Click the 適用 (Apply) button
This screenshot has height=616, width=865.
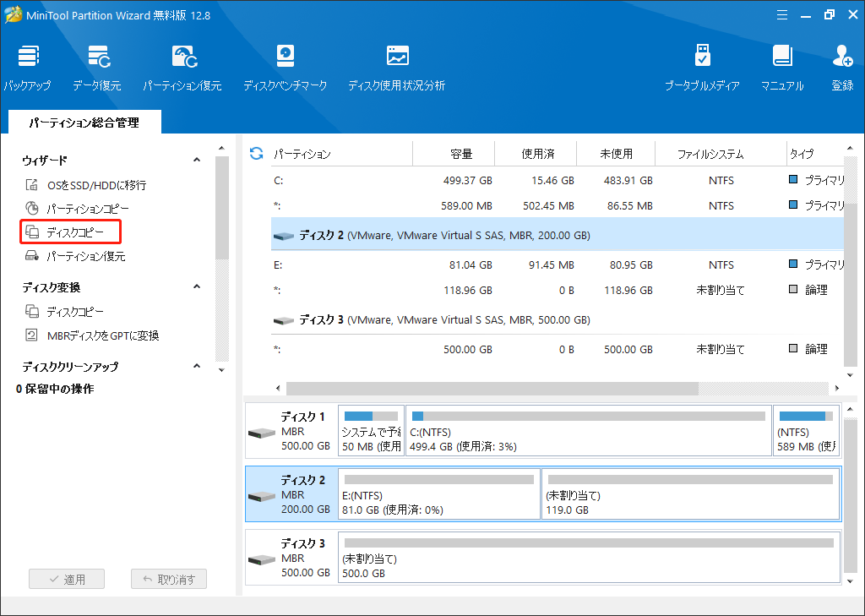[x=67, y=579]
